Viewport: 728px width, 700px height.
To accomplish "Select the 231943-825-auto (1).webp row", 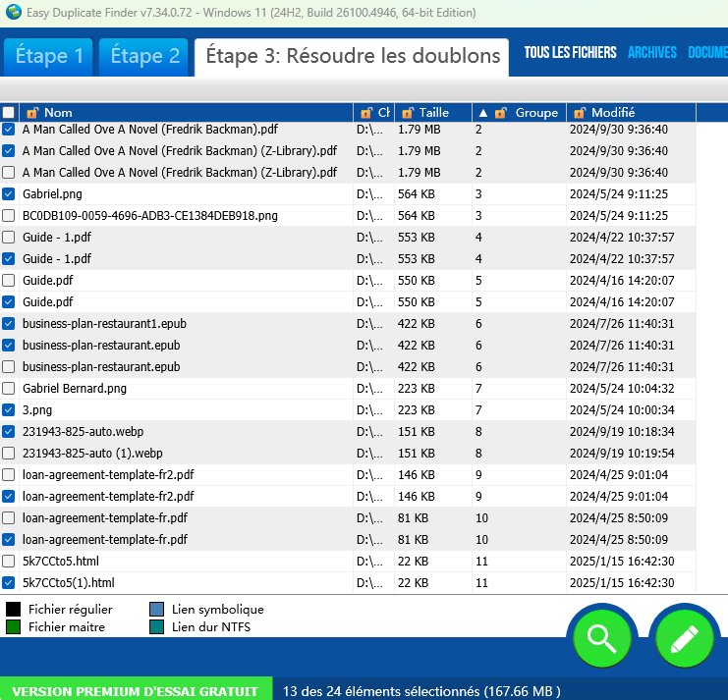I will point(348,454).
